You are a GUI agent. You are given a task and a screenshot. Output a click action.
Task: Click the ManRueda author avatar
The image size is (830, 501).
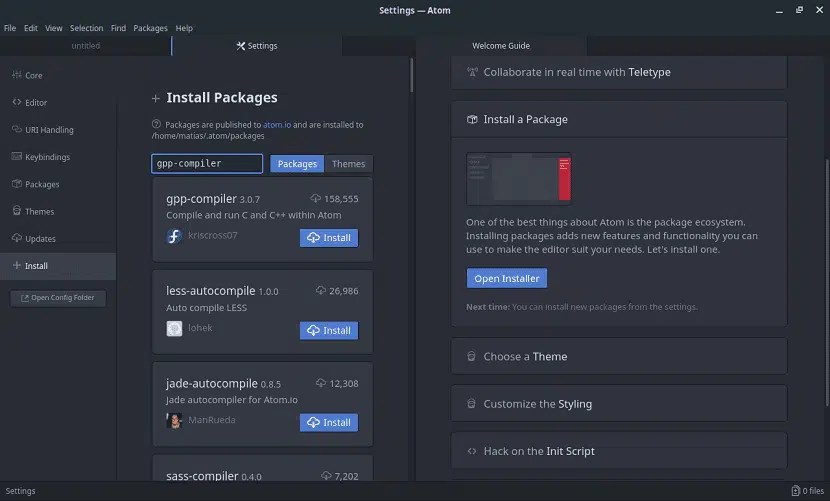(174, 421)
